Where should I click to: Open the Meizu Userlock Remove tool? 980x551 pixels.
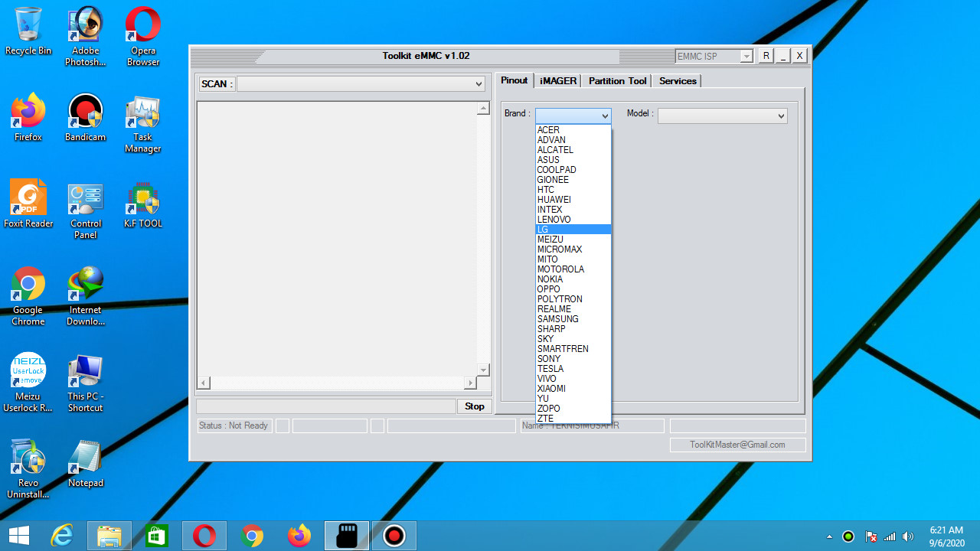(x=28, y=371)
